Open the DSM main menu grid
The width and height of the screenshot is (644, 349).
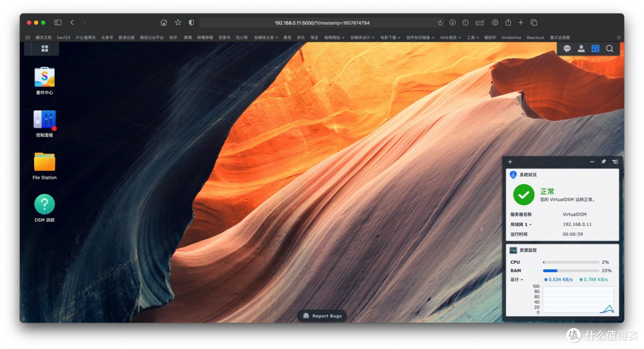click(45, 49)
